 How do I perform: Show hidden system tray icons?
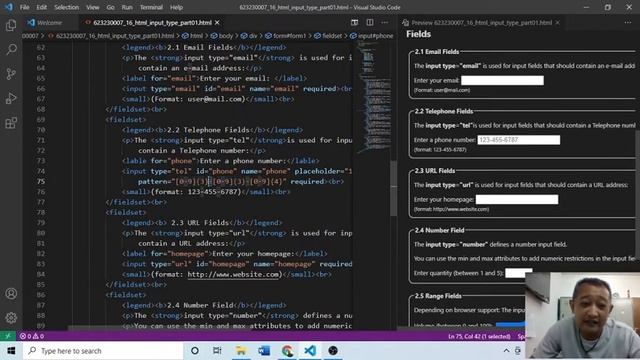click(x=506, y=351)
